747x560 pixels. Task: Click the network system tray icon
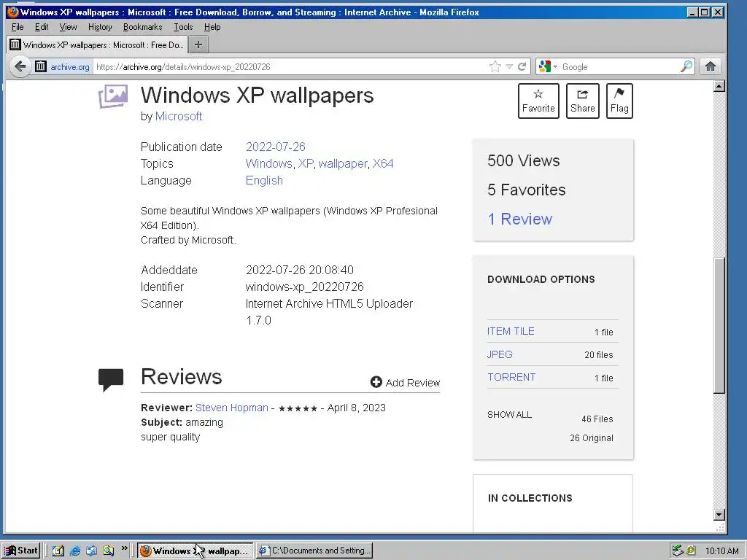pyautogui.click(x=678, y=551)
